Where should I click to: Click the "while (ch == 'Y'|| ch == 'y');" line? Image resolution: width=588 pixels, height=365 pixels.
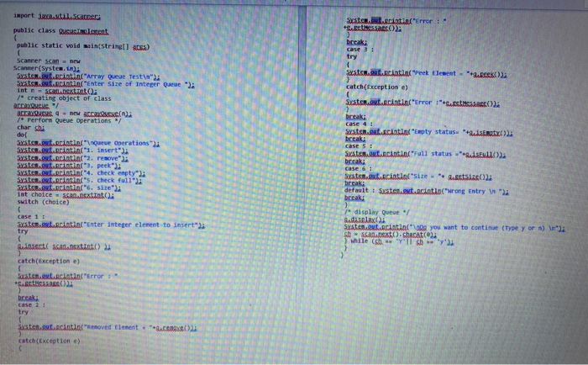pos(399,241)
